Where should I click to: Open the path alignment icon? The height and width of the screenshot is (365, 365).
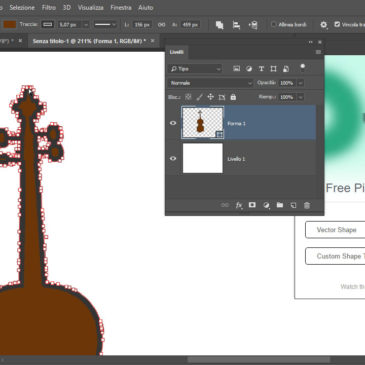click(x=236, y=25)
